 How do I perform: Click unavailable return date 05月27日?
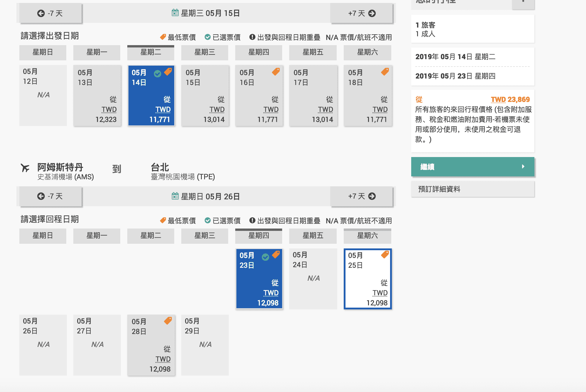pos(97,345)
